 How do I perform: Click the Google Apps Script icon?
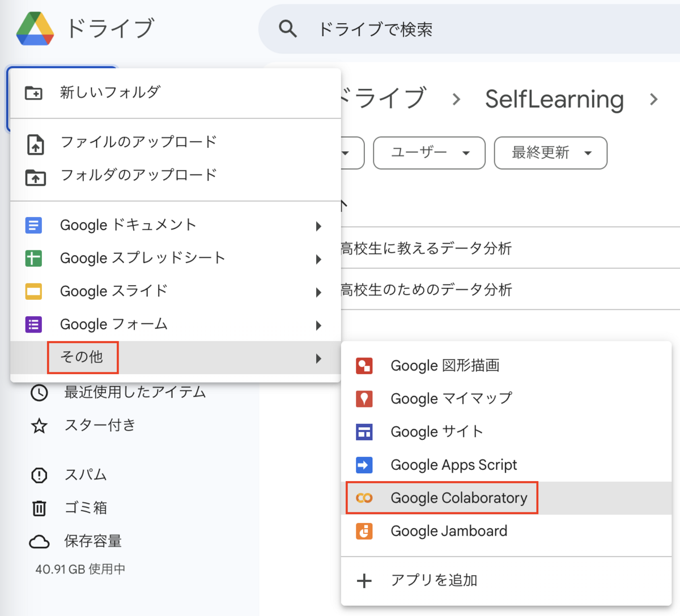coord(364,465)
